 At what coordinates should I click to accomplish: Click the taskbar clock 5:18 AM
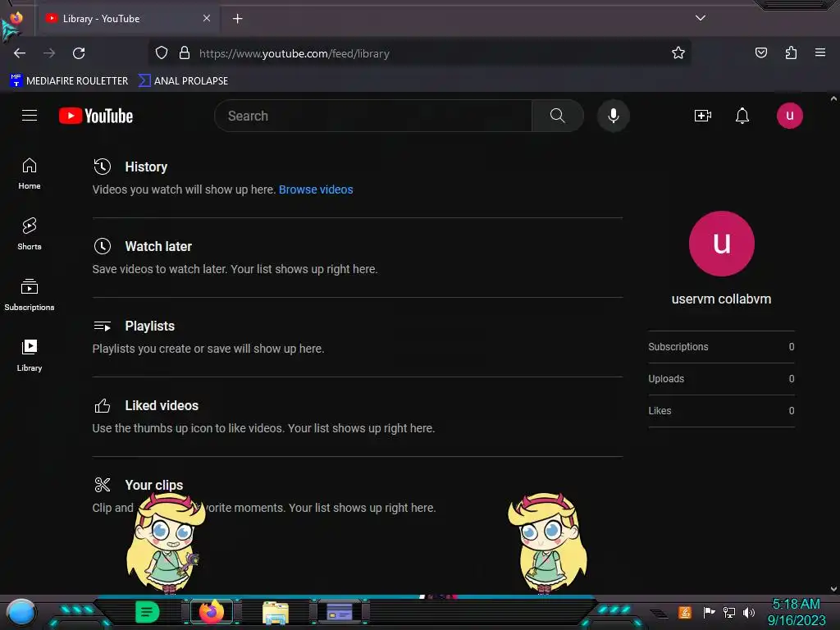[796, 605]
